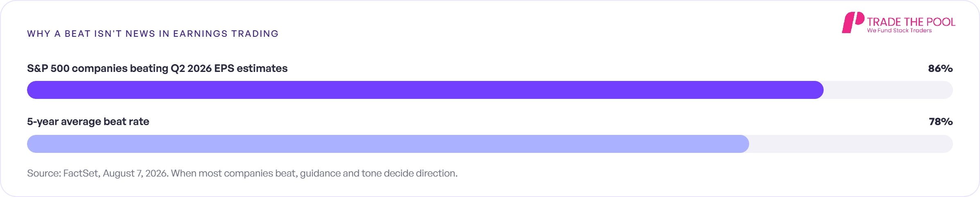
Task: Click the Q2 2026 text in the first label
Action: tap(191, 68)
